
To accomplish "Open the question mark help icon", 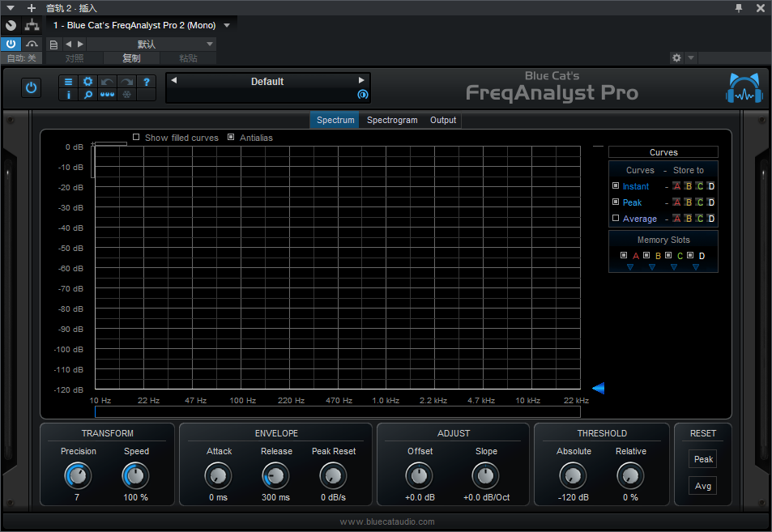I will [x=147, y=82].
